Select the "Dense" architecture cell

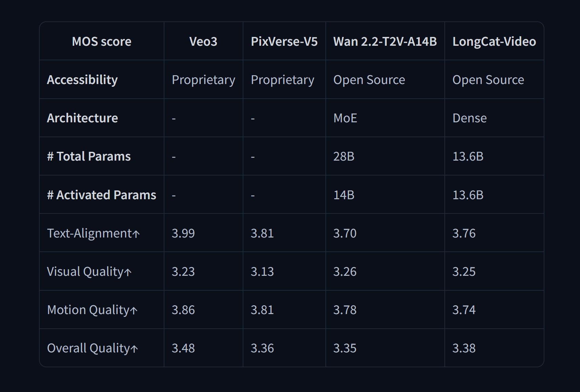pyautogui.click(x=469, y=118)
